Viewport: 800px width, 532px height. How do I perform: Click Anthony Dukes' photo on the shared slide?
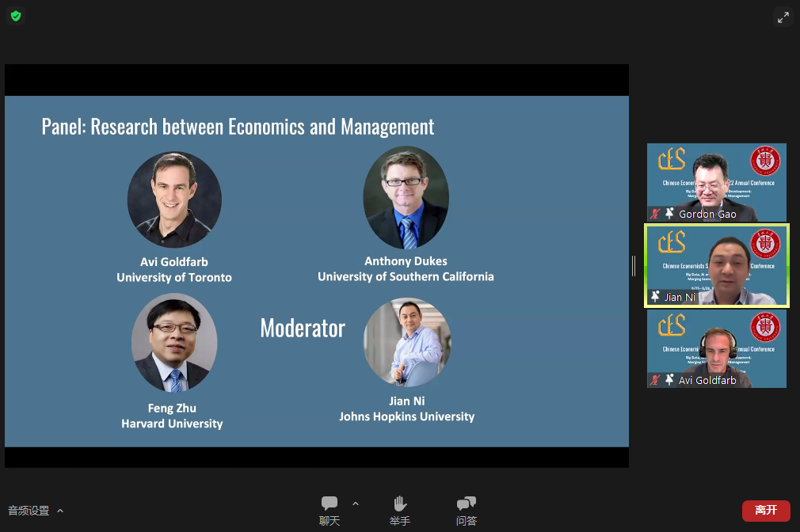point(406,198)
